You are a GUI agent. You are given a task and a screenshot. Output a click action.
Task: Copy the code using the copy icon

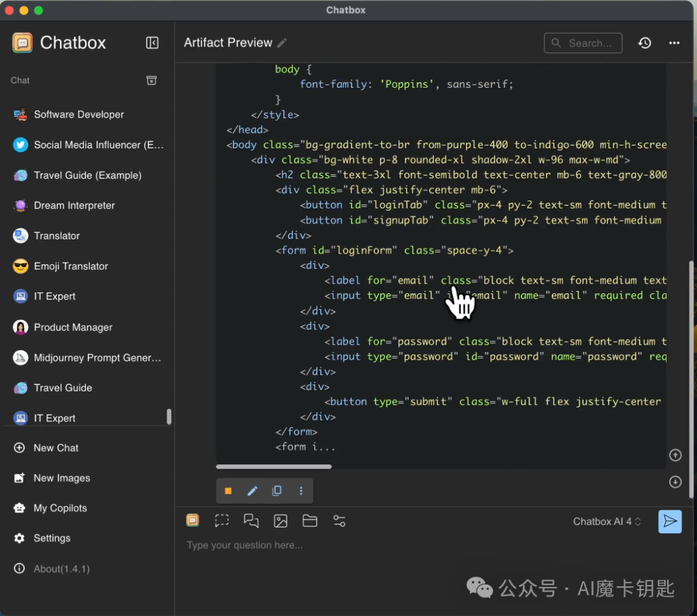click(x=276, y=491)
